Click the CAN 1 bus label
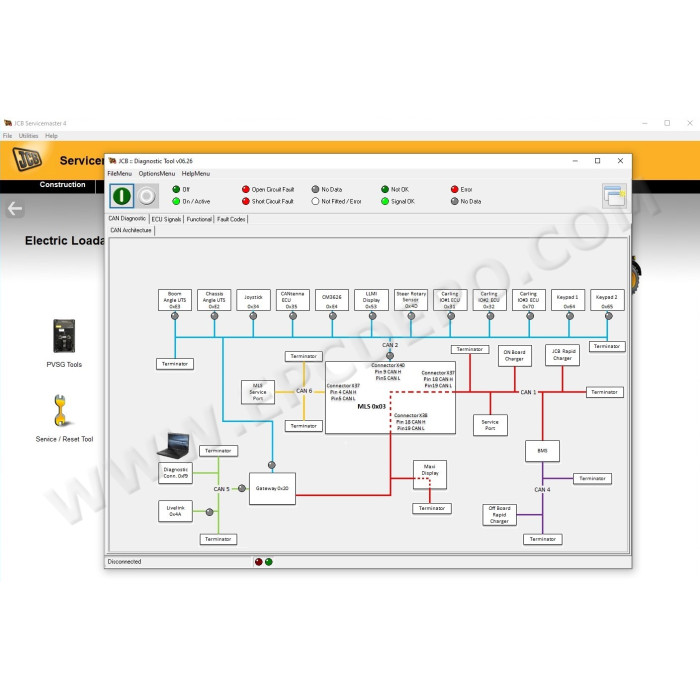 [528, 392]
